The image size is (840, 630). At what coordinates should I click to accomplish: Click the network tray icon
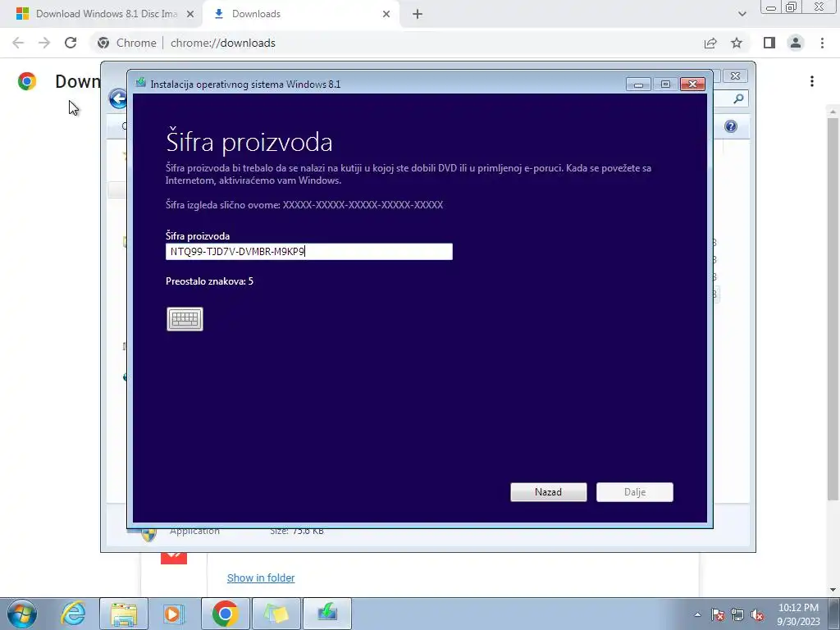[737, 614]
